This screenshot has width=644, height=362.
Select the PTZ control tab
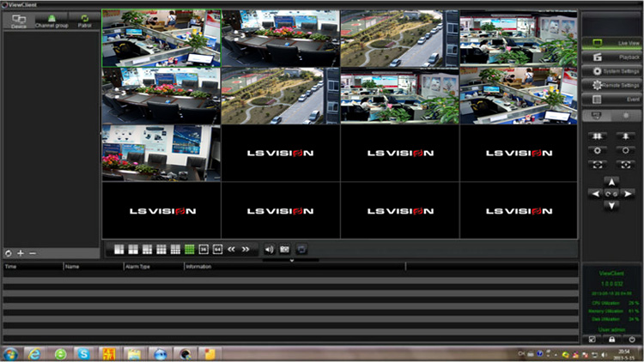[x=597, y=116]
